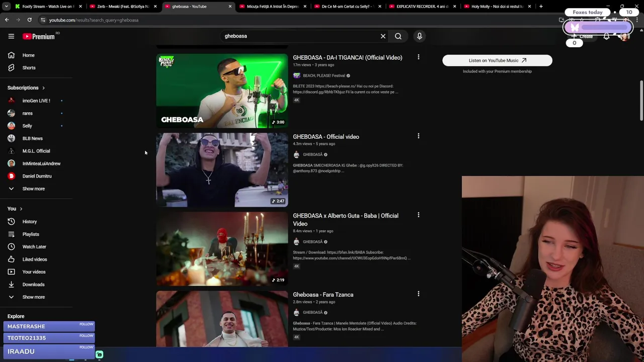644x362 pixels.
Task: Open GHEBOASA x Alberto Guta - Baba title
Action: [x=346, y=220]
